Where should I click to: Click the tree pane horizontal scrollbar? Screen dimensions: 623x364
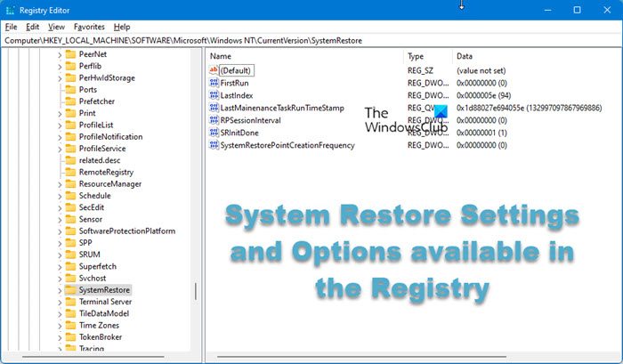click(x=93, y=357)
